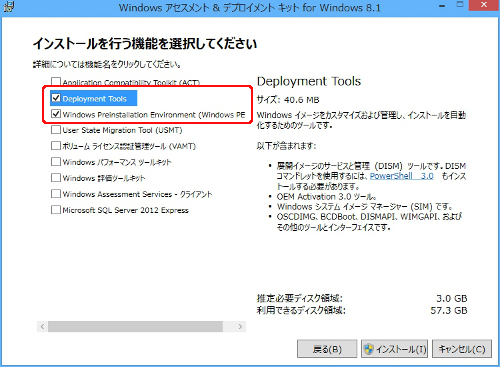
Task: Click the shield icon on the install button
Action: click(369, 349)
